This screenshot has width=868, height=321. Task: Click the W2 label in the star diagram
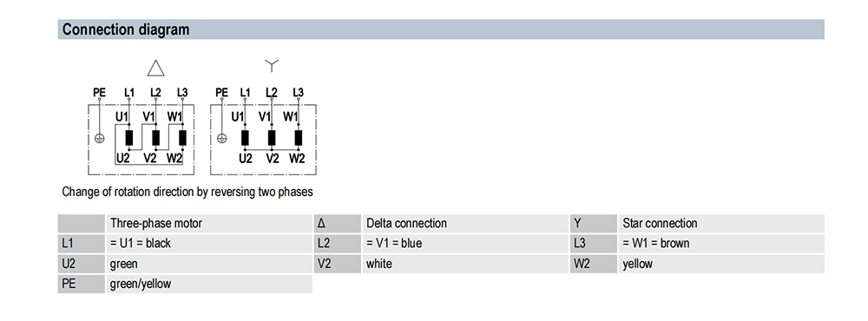297,159
